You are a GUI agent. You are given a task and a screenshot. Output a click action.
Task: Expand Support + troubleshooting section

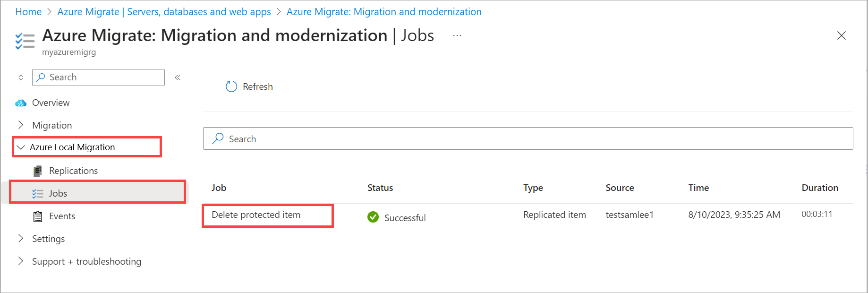(21, 261)
